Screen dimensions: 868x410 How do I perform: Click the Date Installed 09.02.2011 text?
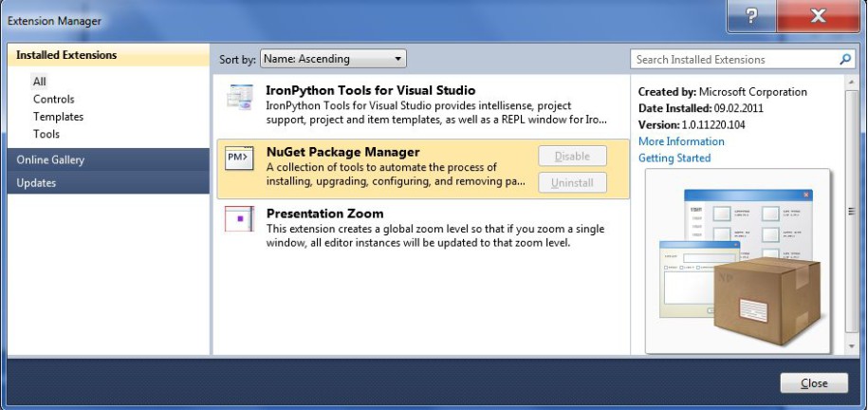pyautogui.click(x=700, y=108)
